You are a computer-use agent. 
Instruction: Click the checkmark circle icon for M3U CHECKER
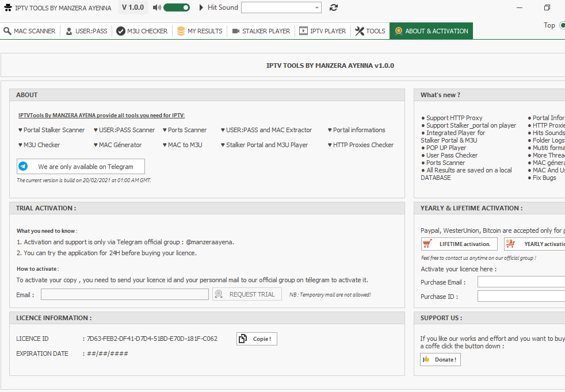point(121,31)
